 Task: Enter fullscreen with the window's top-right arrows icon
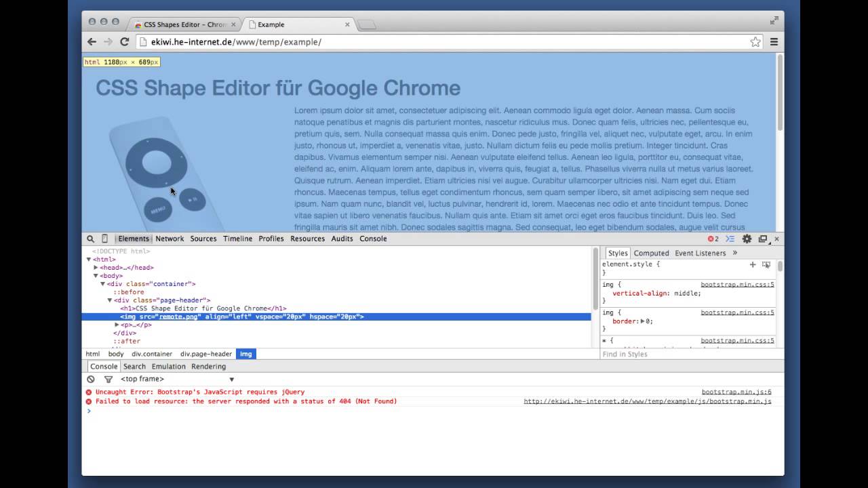[774, 20]
